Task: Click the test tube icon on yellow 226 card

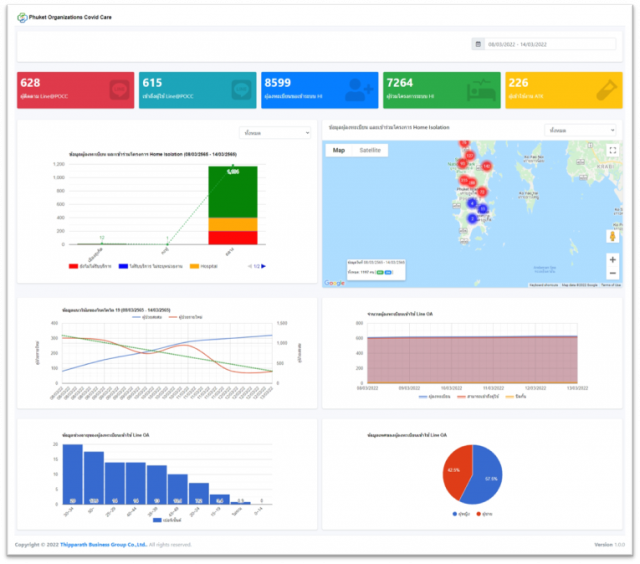Action: [x=603, y=89]
